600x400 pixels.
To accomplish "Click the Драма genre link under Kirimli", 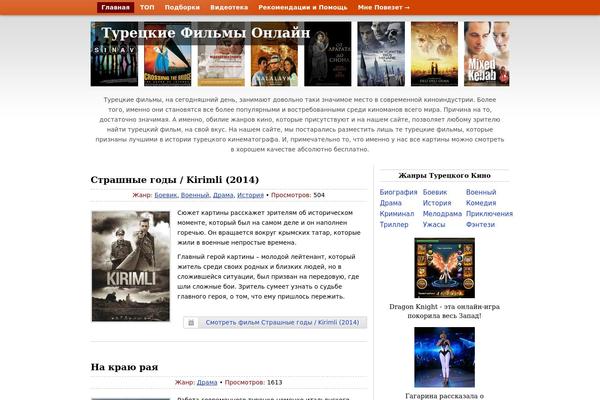I will [x=223, y=195].
